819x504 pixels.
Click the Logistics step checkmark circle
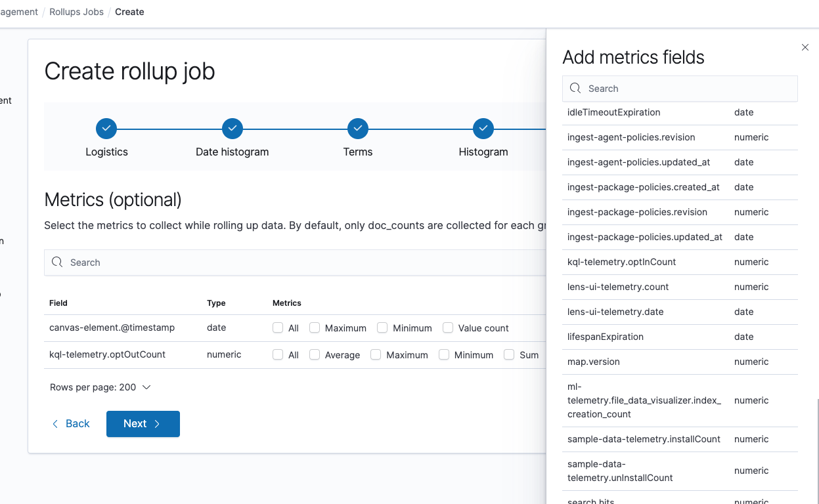coord(106,129)
